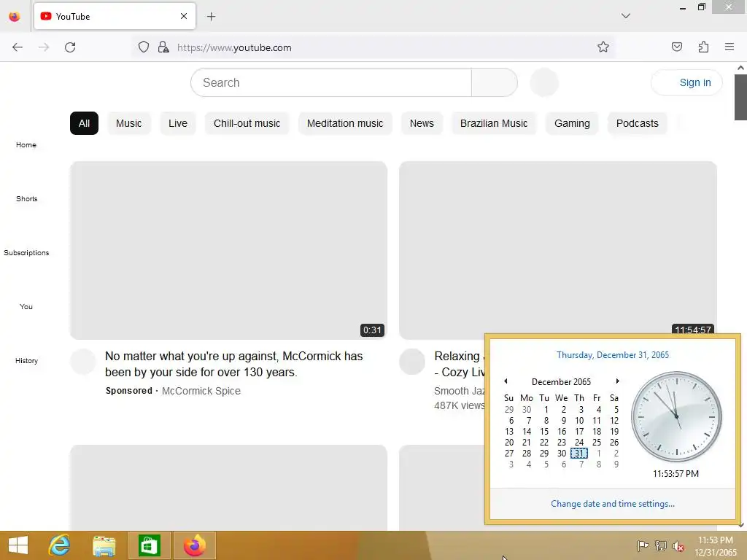Image resolution: width=747 pixels, height=560 pixels.
Task: Select the Brazilian Music chip
Action: coord(494,123)
